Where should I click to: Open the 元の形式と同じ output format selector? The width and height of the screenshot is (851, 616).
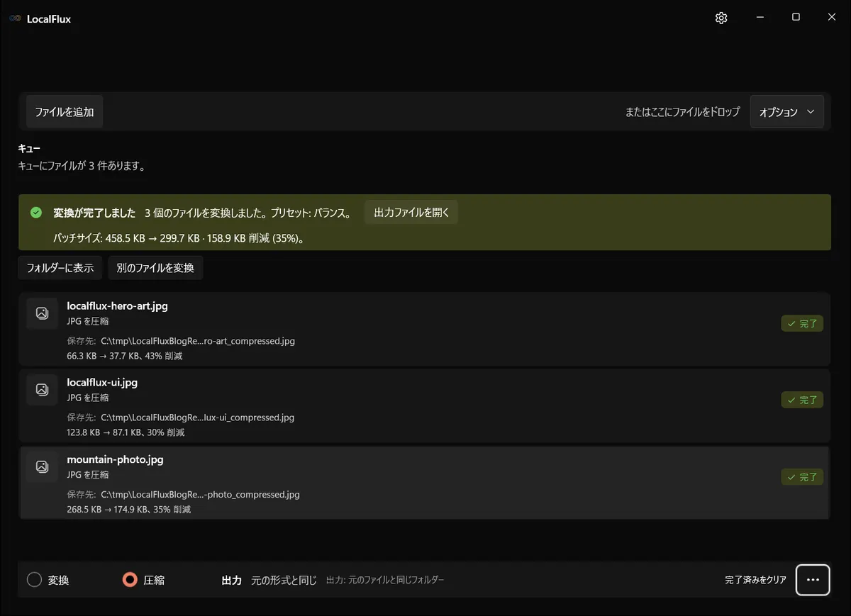[284, 580]
